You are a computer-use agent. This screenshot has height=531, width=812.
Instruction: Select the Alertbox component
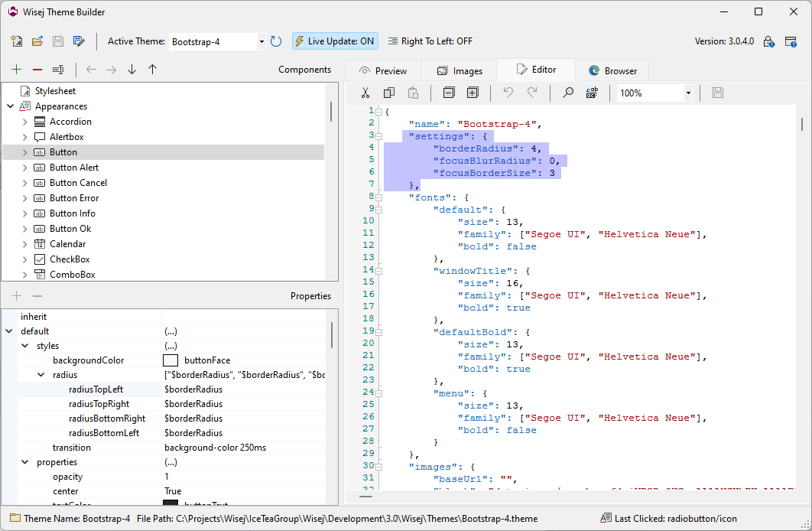click(x=67, y=137)
